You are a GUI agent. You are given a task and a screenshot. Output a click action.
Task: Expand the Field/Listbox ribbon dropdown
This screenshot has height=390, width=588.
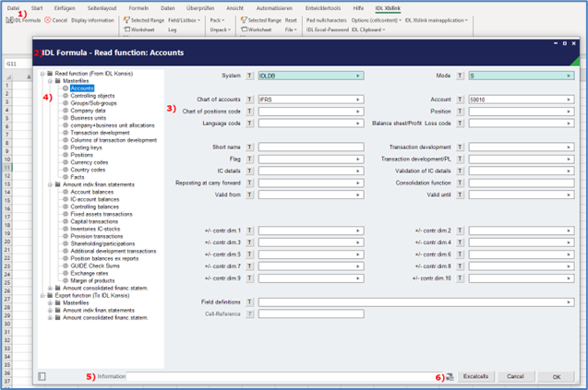tap(184, 20)
